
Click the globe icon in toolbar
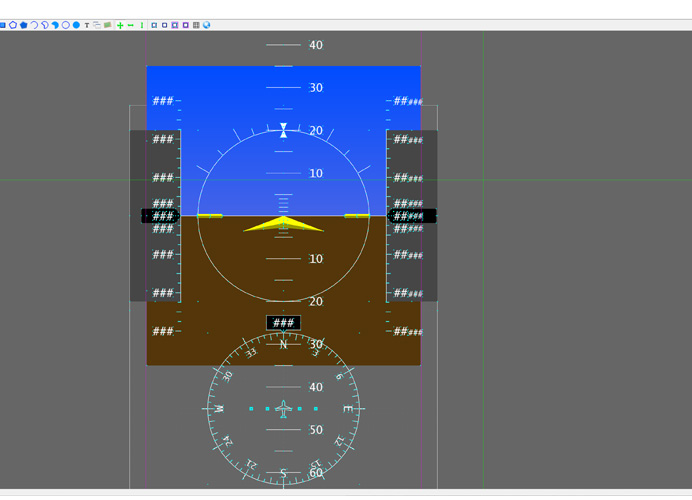click(x=206, y=25)
